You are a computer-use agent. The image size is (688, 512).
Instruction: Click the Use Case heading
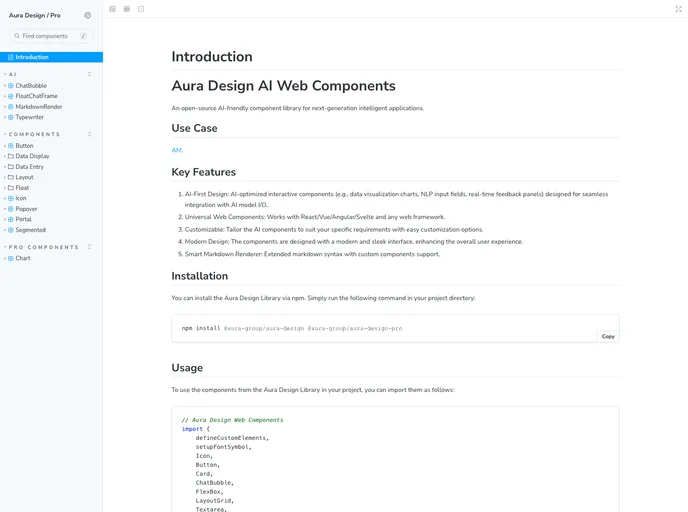click(x=194, y=128)
